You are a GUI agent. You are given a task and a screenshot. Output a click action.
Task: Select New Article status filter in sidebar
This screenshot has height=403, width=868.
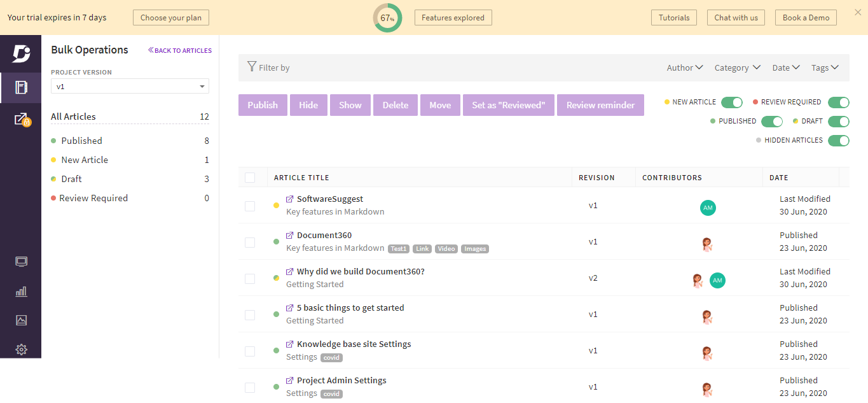click(x=130, y=160)
